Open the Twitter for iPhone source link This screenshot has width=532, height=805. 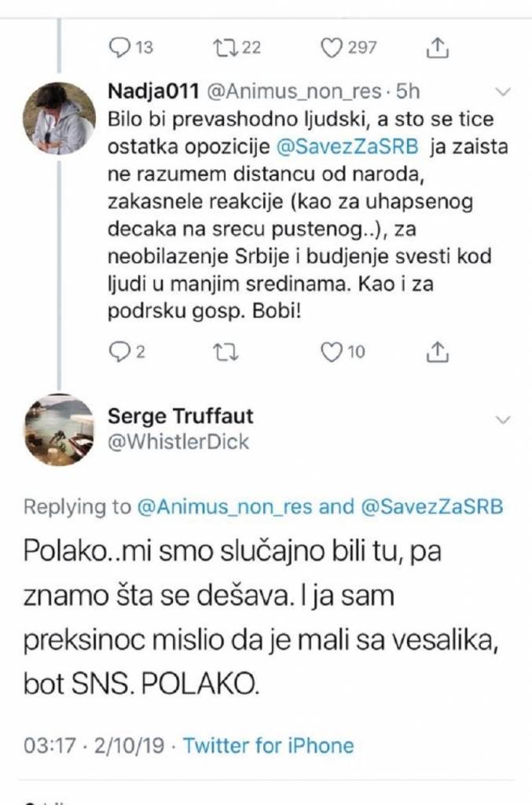coord(269,744)
